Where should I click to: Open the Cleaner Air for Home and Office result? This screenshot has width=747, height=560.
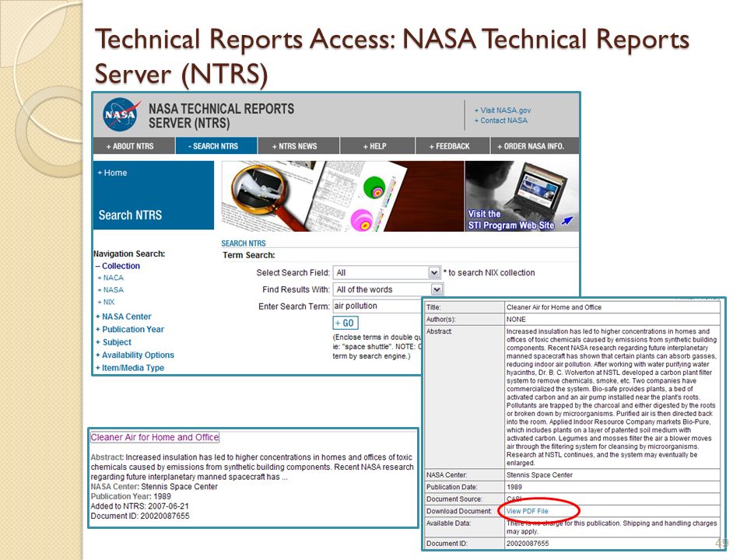pyautogui.click(x=155, y=437)
